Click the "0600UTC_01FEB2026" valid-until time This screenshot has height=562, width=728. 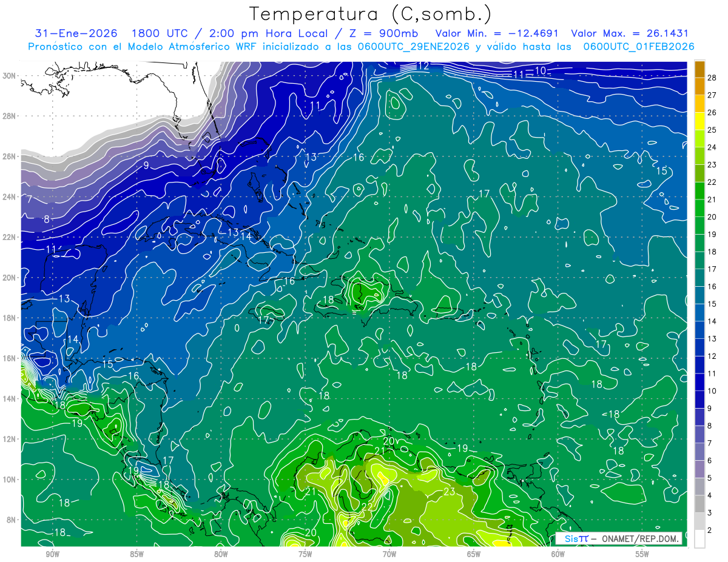[639, 47]
